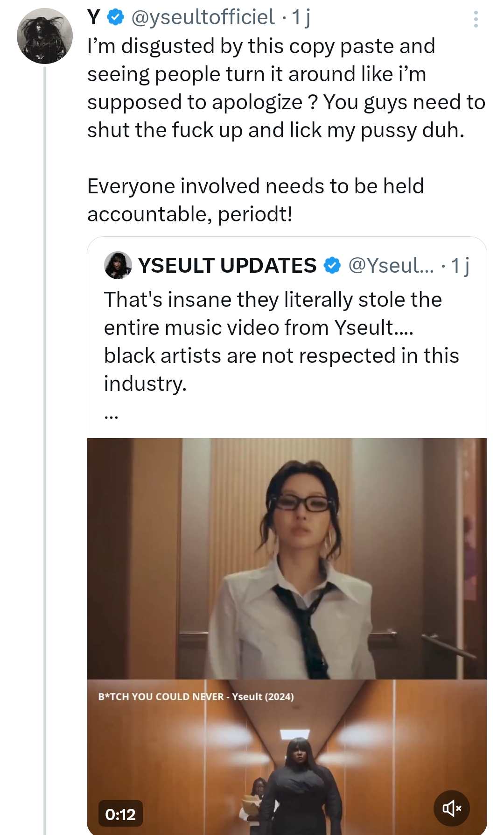
Task: Open the @yseultofficiel handle
Action: pos(203,18)
